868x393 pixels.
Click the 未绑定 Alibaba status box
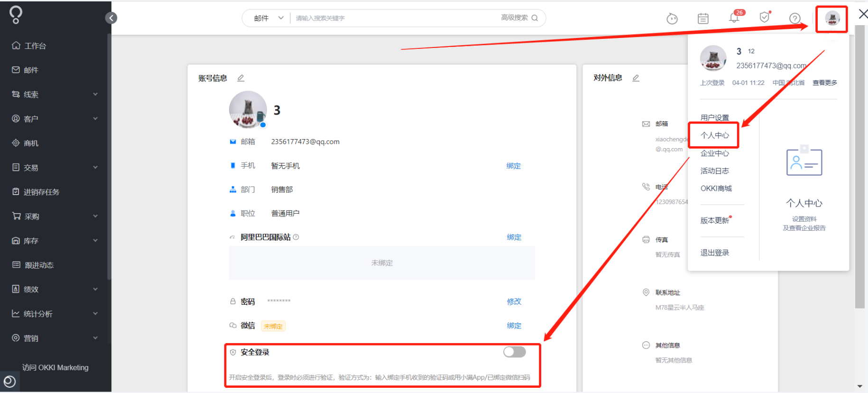tap(382, 263)
